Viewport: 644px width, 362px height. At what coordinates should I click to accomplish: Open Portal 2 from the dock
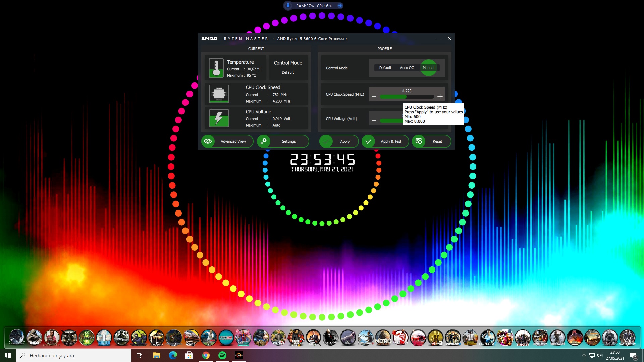(x=488, y=337)
